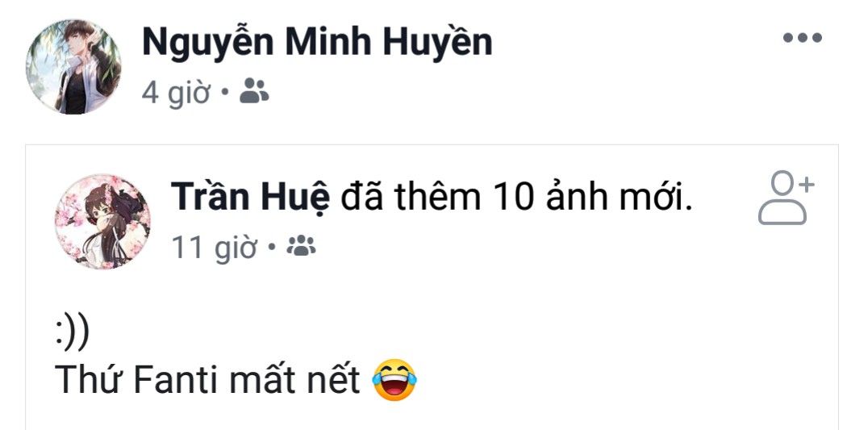Viewport: 868px width, 430px height.
Task: Click the dot separator after "4 giờ"
Action: coord(224,94)
